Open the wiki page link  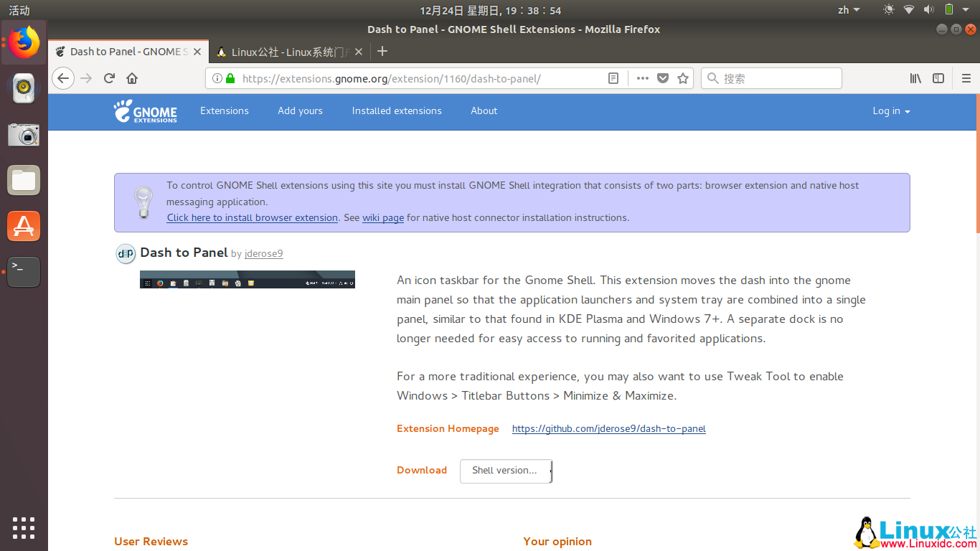(383, 217)
